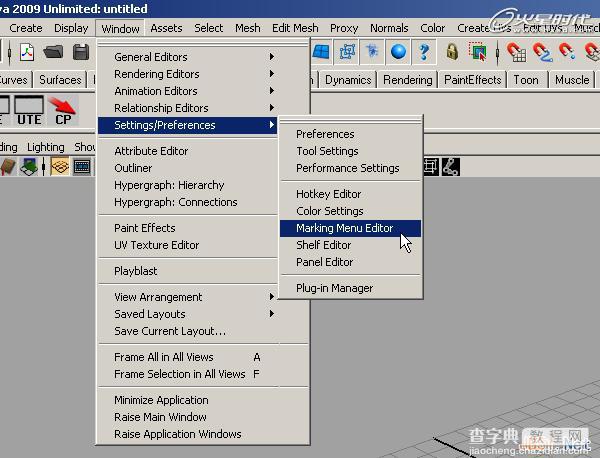600x458 pixels.
Task: Click the blue square nodes toolbar icon
Action: (x=347, y=52)
